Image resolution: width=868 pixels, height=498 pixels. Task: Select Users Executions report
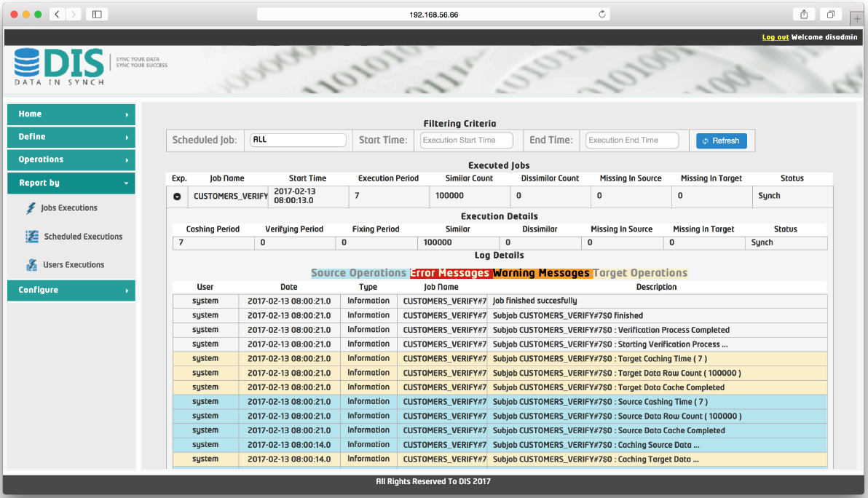[74, 265]
